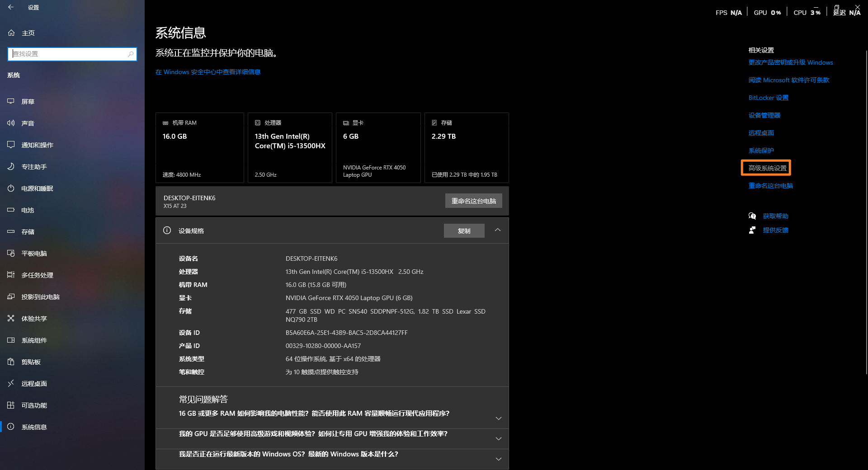Click the 16.0 GB RAM summary card
Image resolution: width=868 pixels, height=470 pixels.
(x=200, y=148)
